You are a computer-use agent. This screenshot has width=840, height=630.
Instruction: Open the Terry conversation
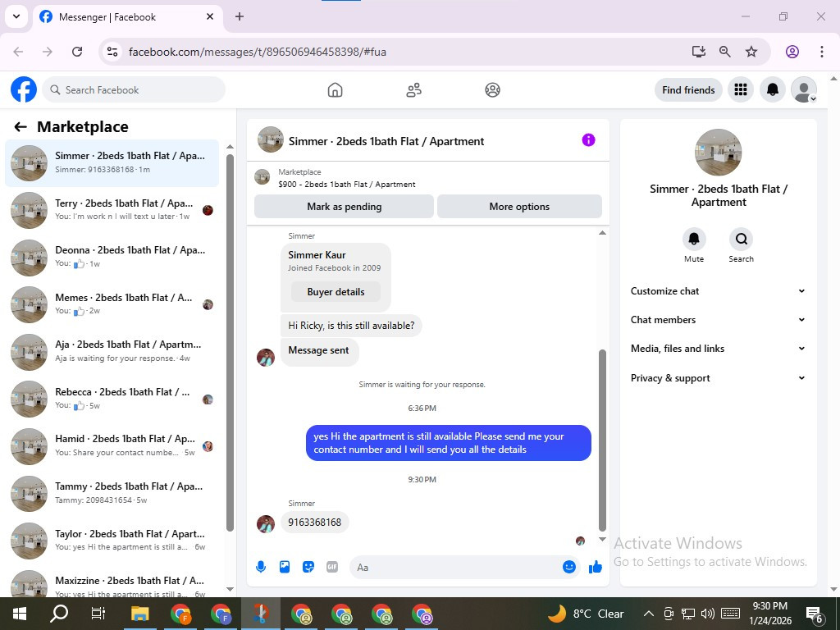pyautogui.click(x=112, y=210)
